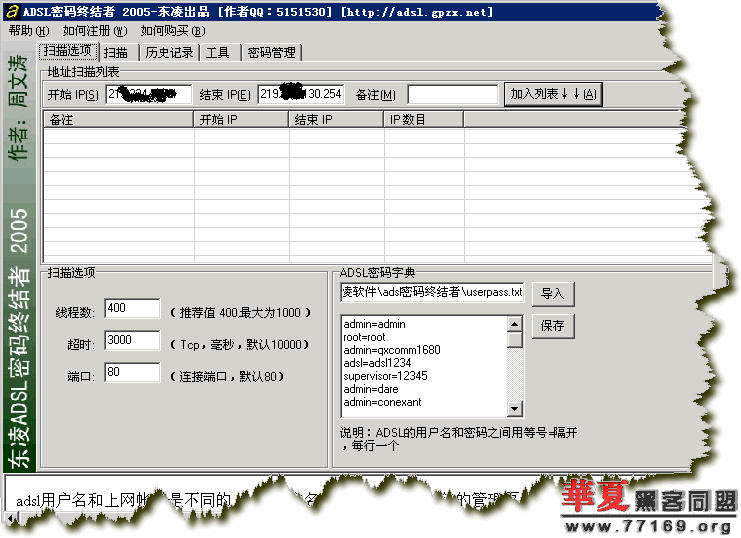
Task: Select the adsl=adsl1234 entry
Action: [377, 363]
